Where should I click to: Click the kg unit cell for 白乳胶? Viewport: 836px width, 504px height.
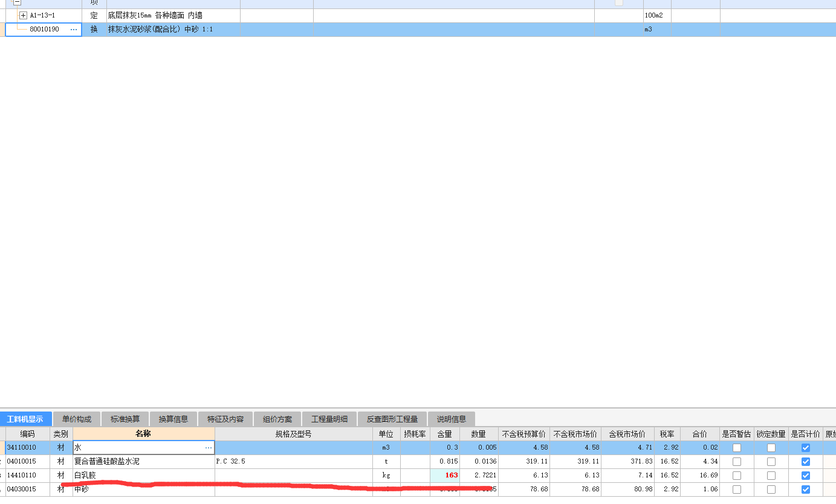click(x=386, y=476)
